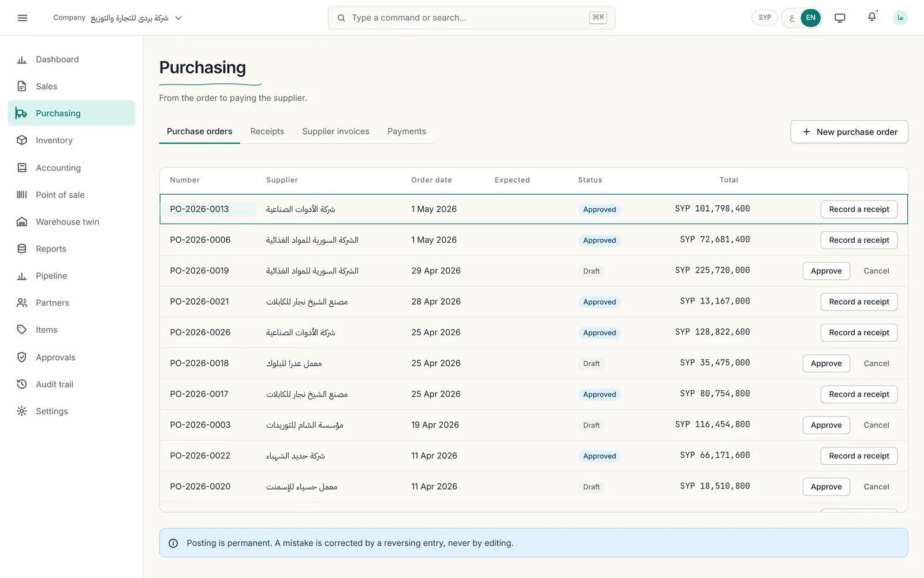The width and height of the screenshot is (924, 578).
Task: Switch to the Receipts tab
Action: pos(267,132)
